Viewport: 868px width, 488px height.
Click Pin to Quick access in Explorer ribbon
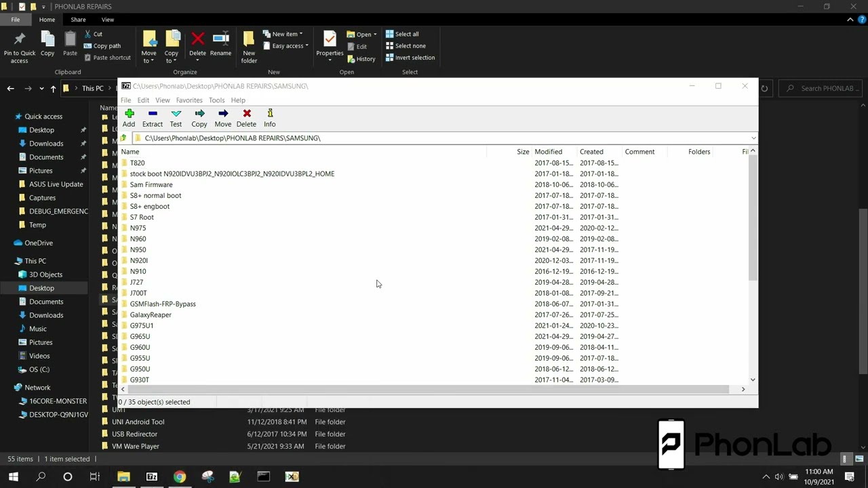[20, 47]
